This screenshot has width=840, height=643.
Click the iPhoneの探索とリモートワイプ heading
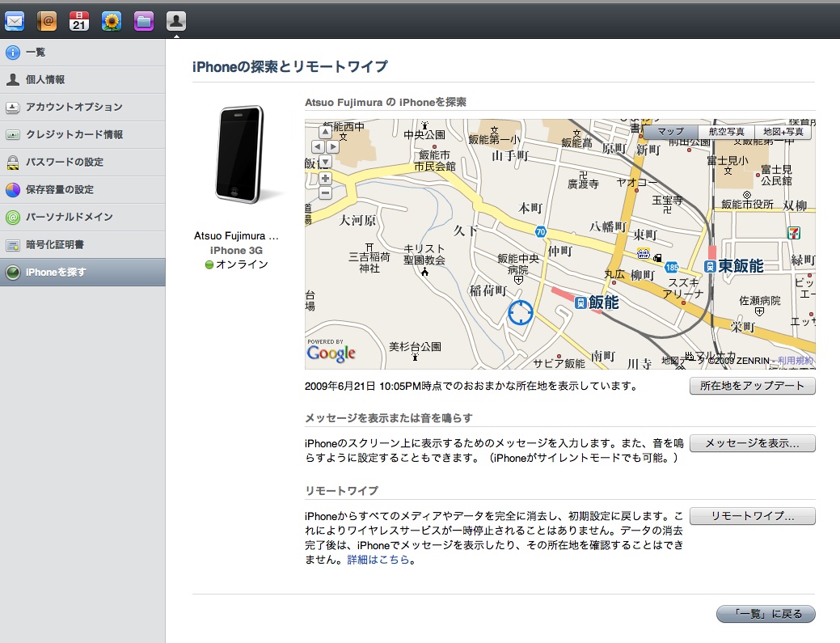coord(289,66)
